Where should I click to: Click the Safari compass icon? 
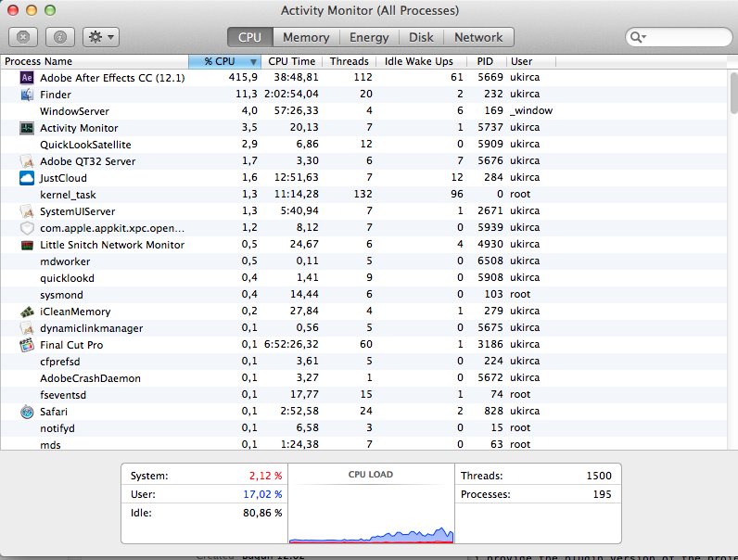click(x=27, y=412)
